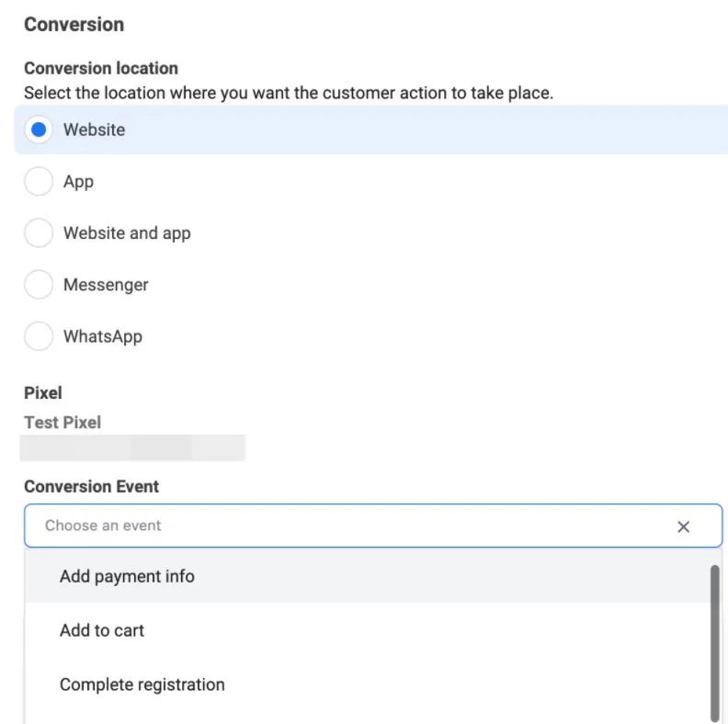
Task: Clear the Conversion Event field using X icon
Action: 683,526
